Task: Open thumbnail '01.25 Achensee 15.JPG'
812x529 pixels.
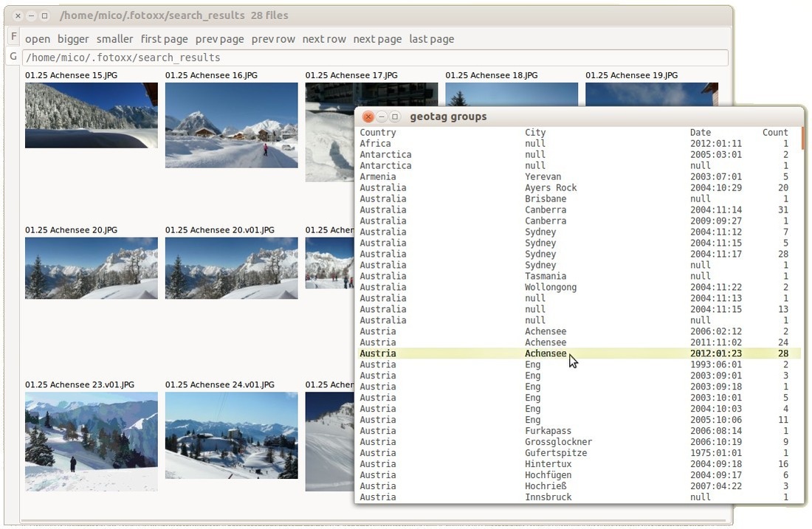Action: point(91,115)
